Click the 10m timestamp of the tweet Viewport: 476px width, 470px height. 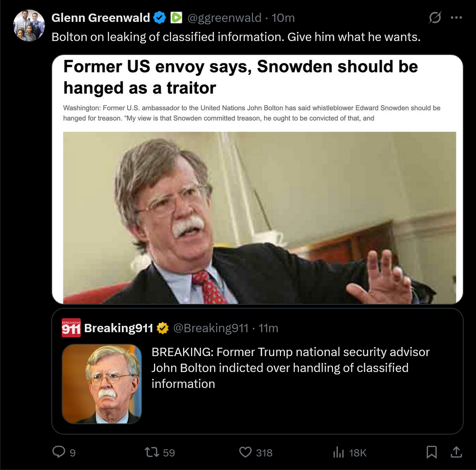pos(283,18)
